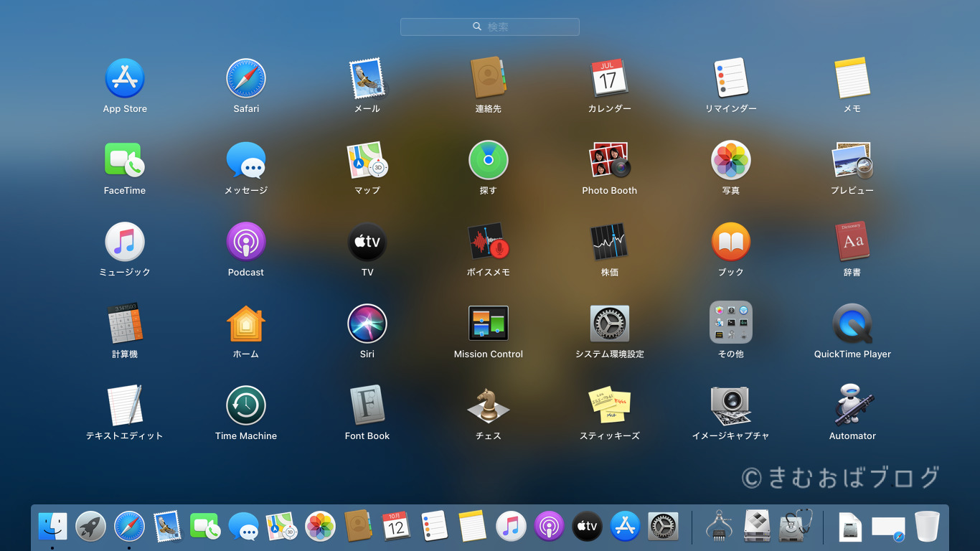Open テキストエディット app
Viewport: 980px width, 551px height.
pyautogui.click(x=125, y=405)
